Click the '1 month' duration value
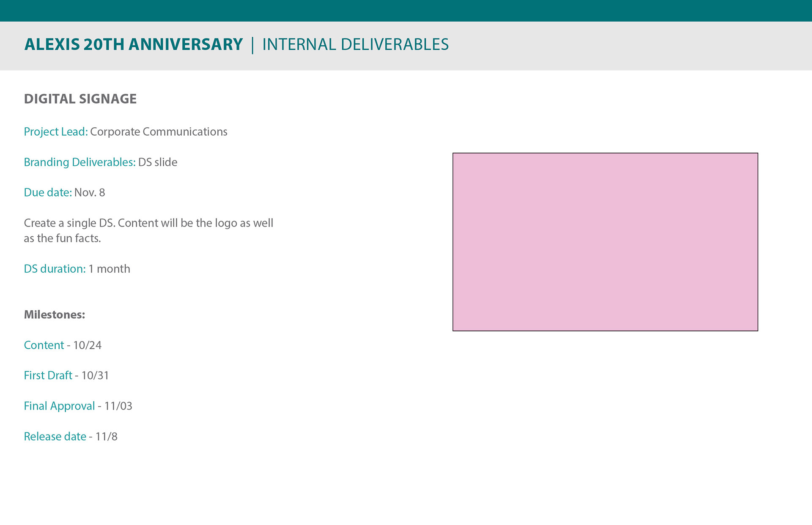Image resolution: width=812 pixels, height=525 pixels. tap(109, 269)
